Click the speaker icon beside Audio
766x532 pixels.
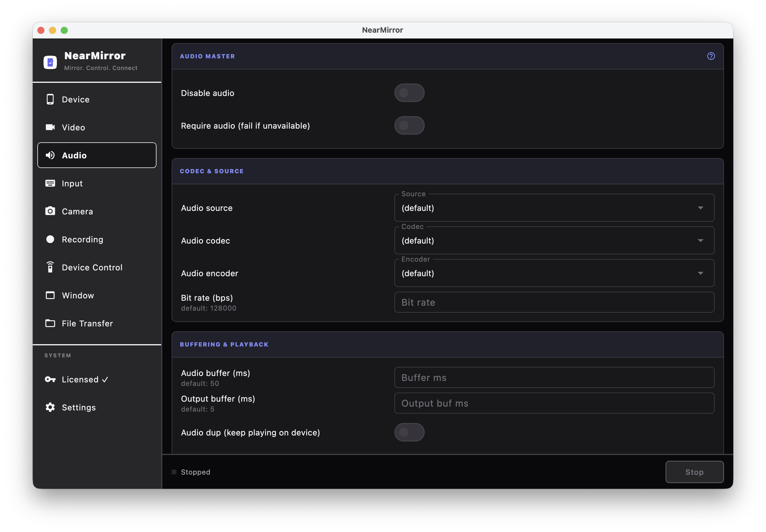point(50,155)
